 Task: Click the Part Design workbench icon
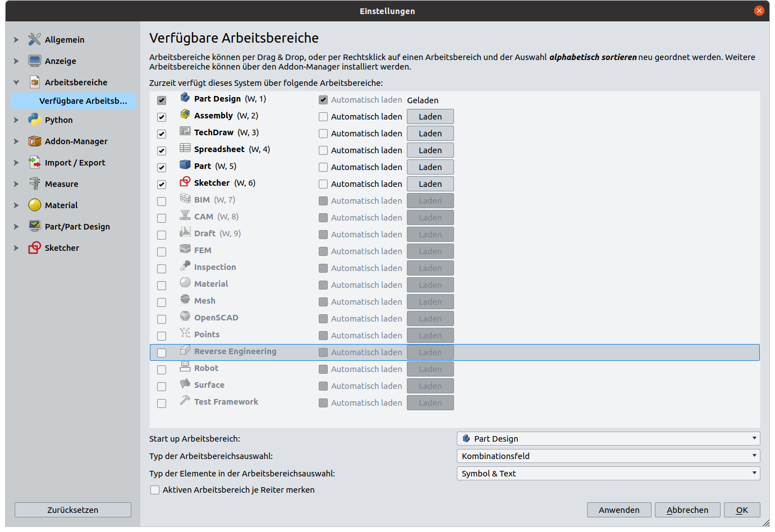click(x=185, y=98)
